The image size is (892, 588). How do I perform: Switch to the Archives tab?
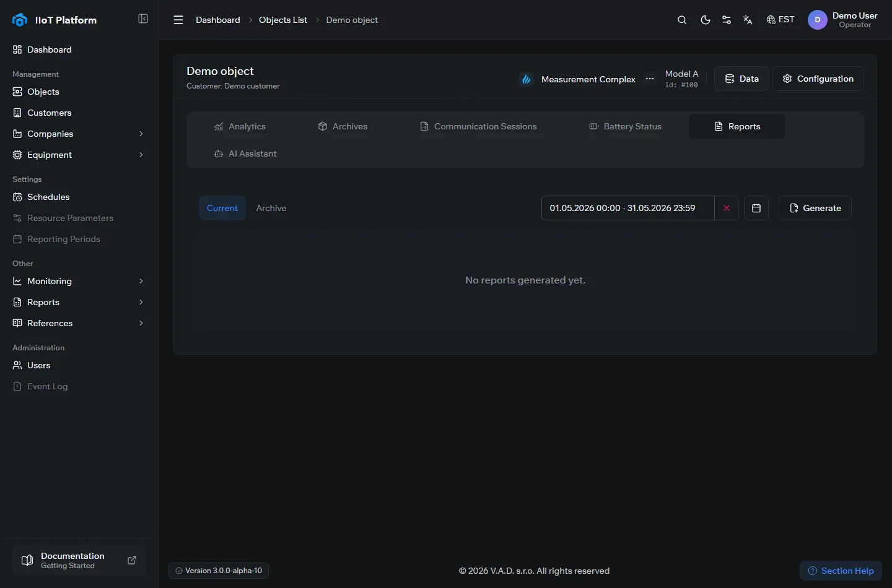343,126
